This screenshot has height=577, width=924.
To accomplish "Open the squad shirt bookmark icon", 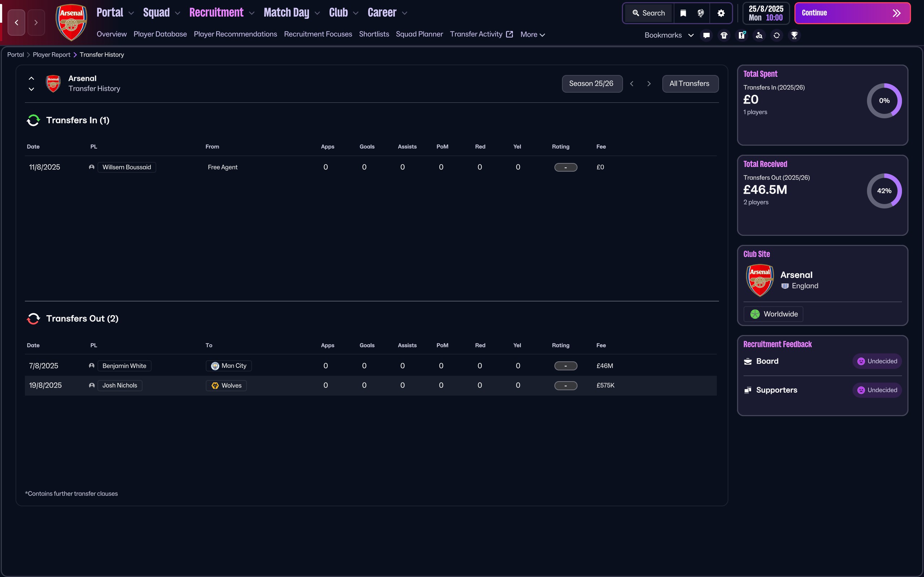I will (x=724, y=35).
